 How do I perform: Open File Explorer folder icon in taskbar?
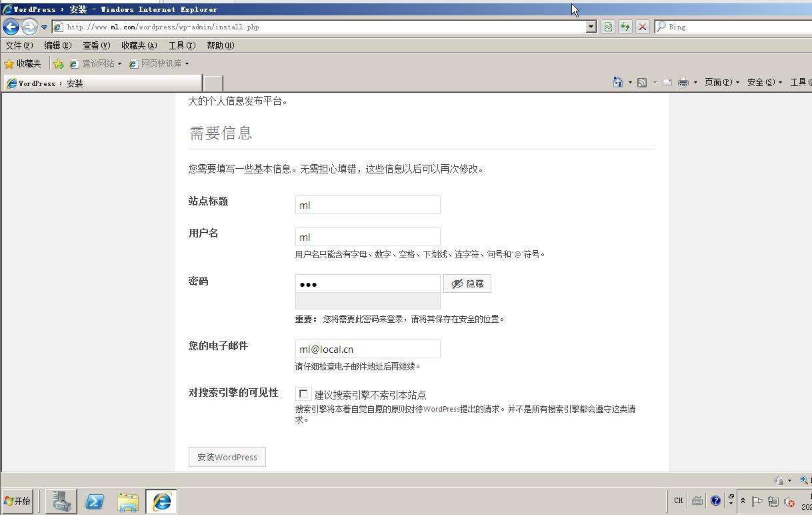point(128,501)
